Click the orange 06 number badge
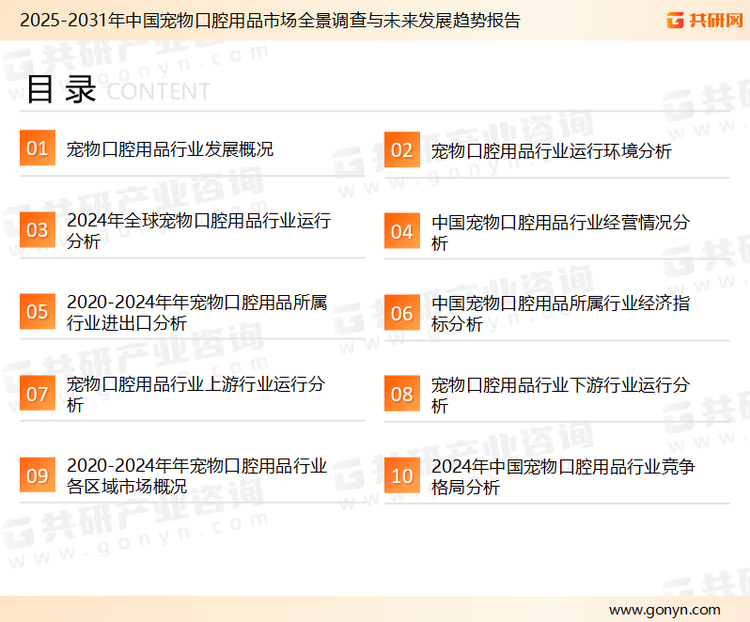 coord(402,313)
